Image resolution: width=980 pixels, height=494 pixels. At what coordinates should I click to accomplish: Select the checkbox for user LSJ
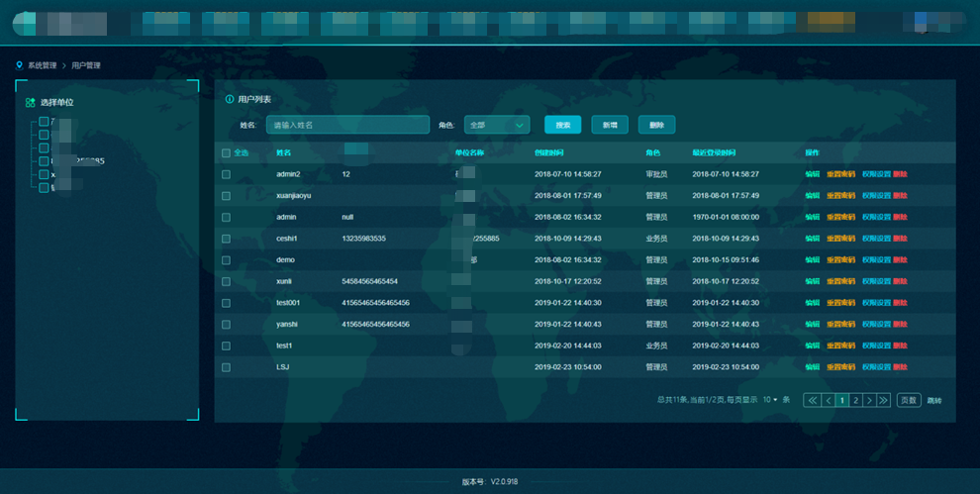tap(226, 367)
